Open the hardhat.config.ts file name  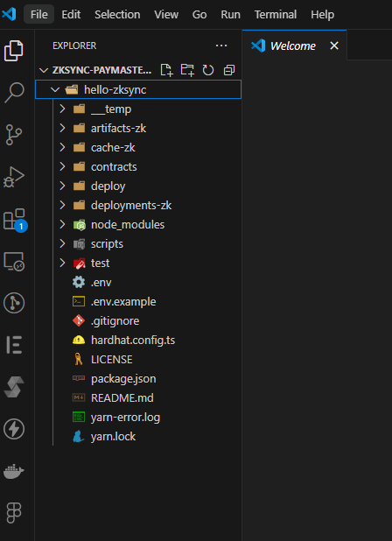point(133,341)
